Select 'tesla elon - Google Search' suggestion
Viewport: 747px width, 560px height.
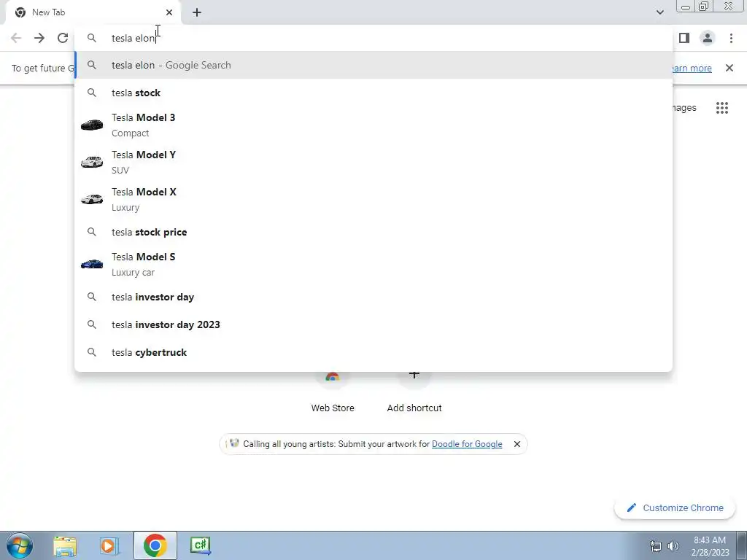pos(373,65)
